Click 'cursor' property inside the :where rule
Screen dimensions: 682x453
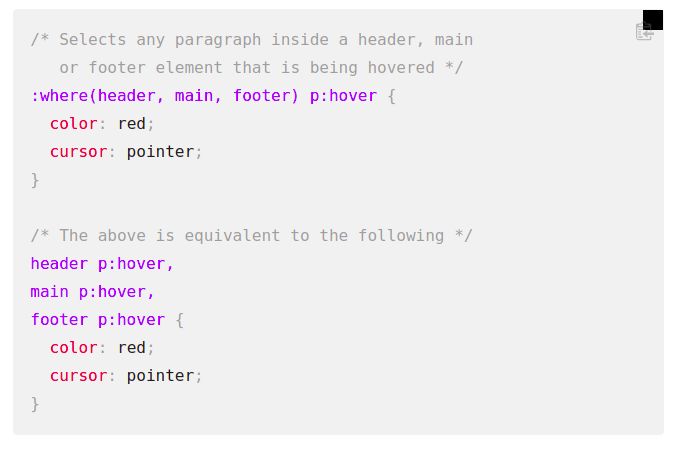point(78,152)
